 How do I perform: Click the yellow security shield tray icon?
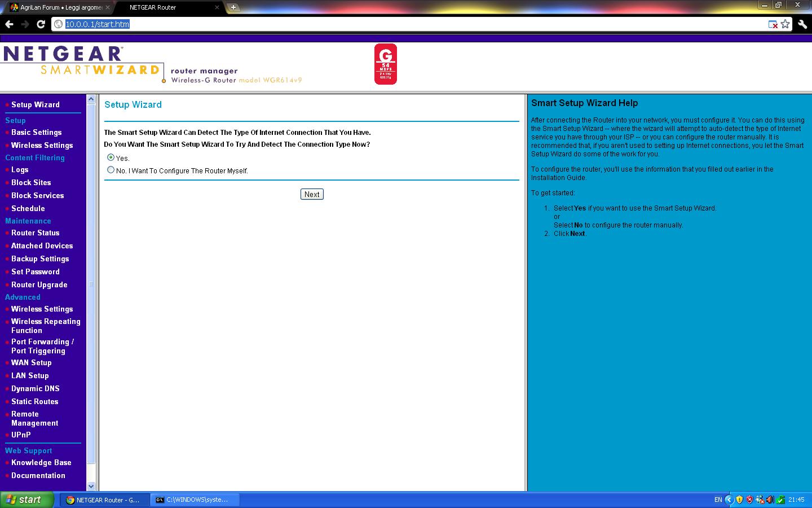[x=739, y=500]
